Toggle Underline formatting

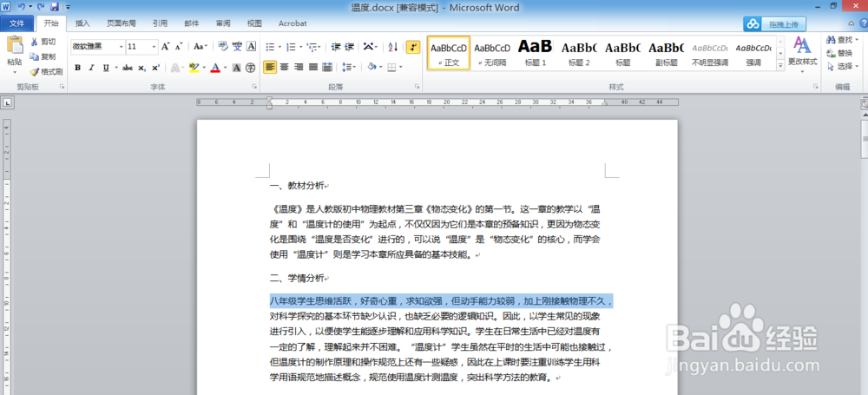tap(105, 68)
